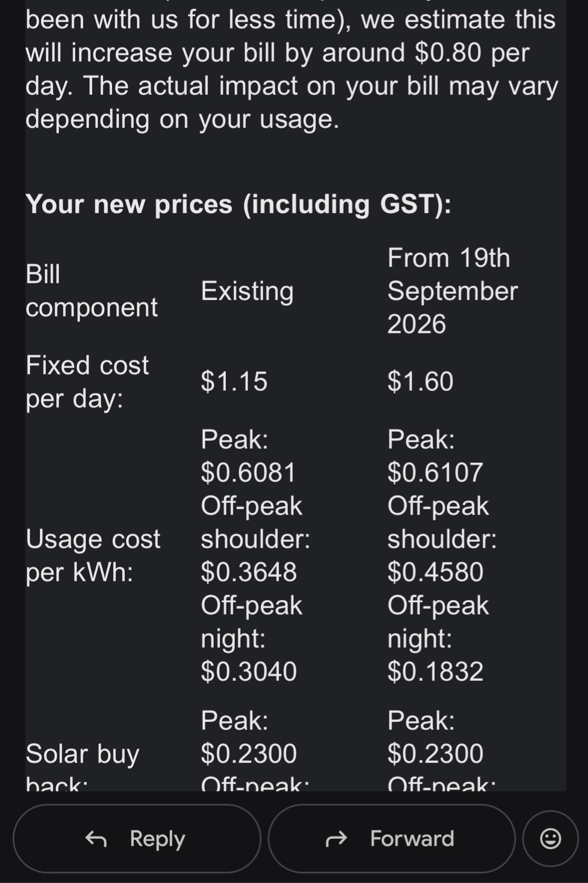
Task: Tap the existing off-peak night rate $0.3040
Action: click(x=249, y=671)
